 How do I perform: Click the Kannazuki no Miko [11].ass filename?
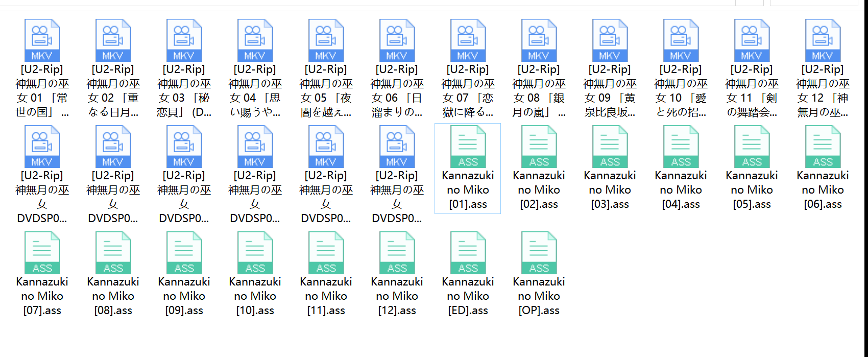click(326, 296)
